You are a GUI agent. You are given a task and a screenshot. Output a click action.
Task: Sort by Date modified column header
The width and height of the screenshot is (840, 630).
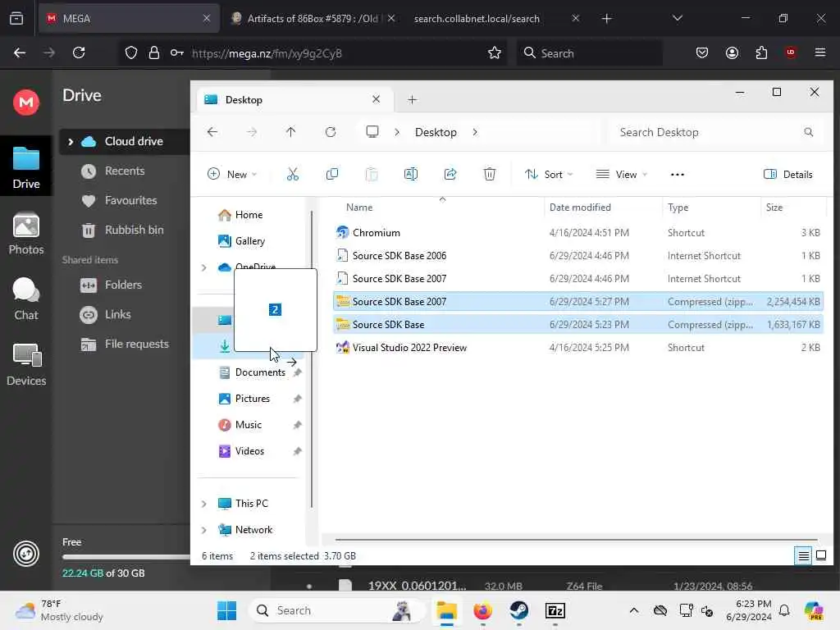(x=580, y=208)
